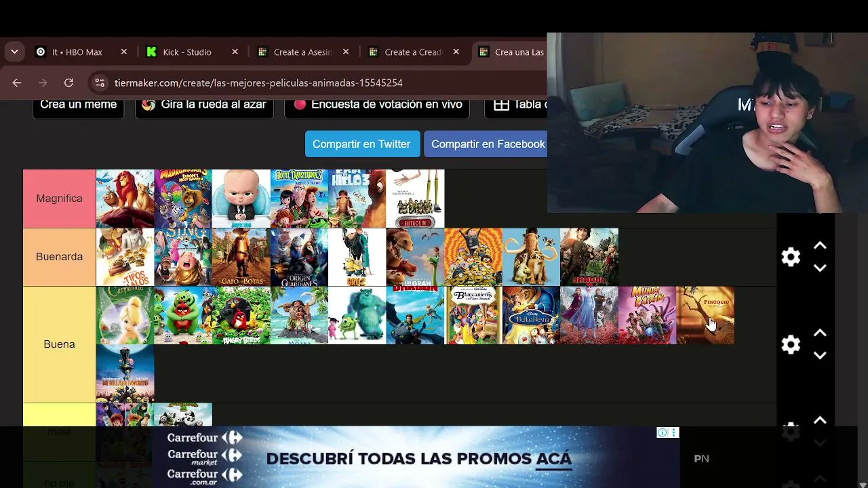Move the Buena row down

[x=820, y=356]
